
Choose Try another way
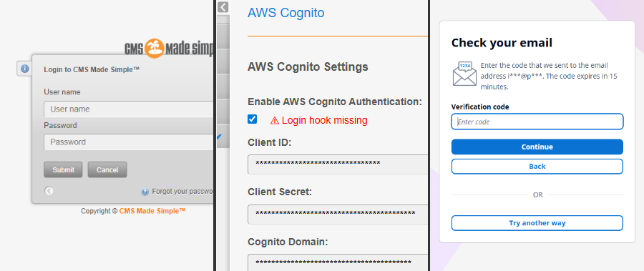click(x=537, y=223)
